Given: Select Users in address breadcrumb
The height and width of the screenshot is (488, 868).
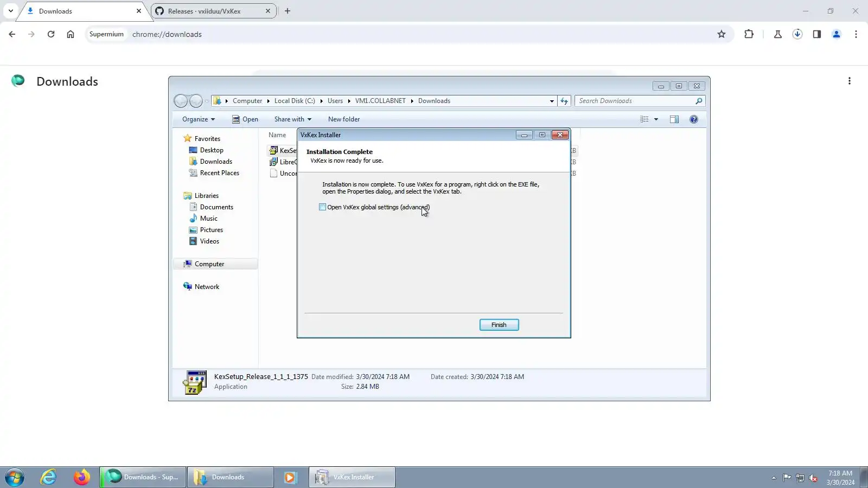Looking at the screenshot, I should click(335, 101).
